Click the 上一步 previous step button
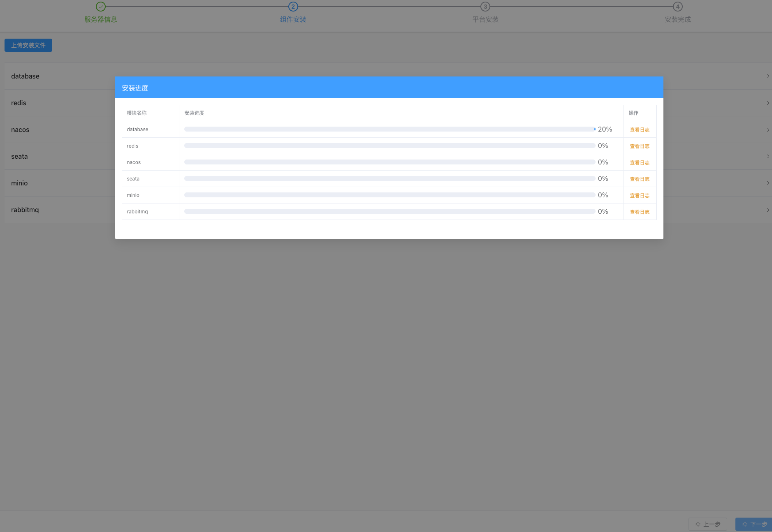Viewport: 772px width, 532px height. coord(708,524)
